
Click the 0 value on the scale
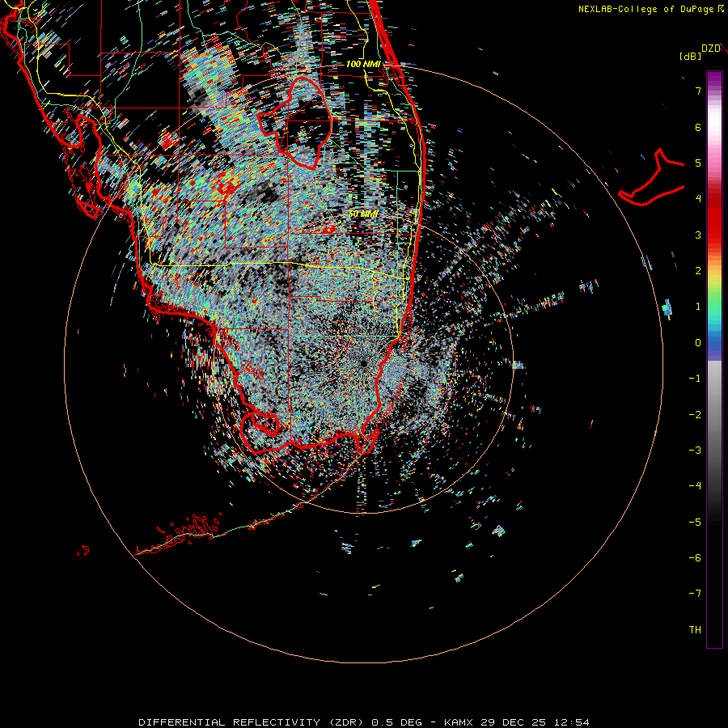[698, 343]
